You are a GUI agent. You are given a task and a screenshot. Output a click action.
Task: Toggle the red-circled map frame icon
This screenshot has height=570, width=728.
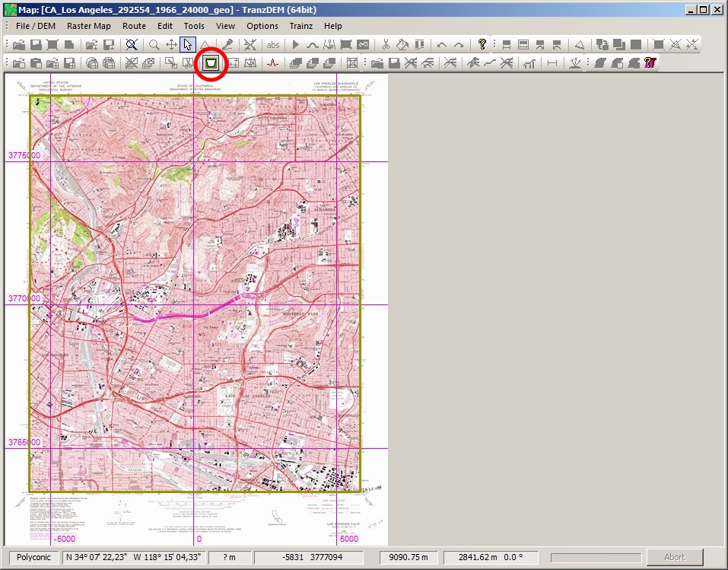click(x=211, y=63)
